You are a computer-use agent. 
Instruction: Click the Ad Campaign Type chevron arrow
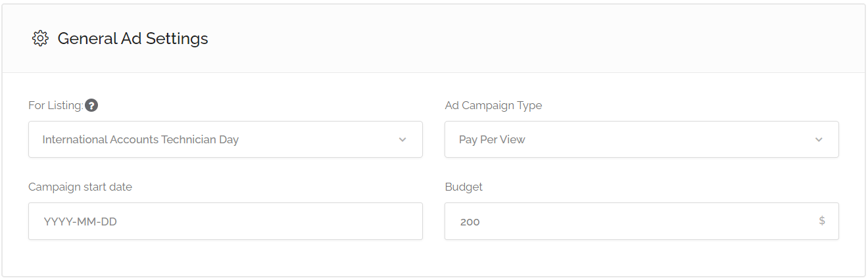pyautogui.click(x=819, y=139)
